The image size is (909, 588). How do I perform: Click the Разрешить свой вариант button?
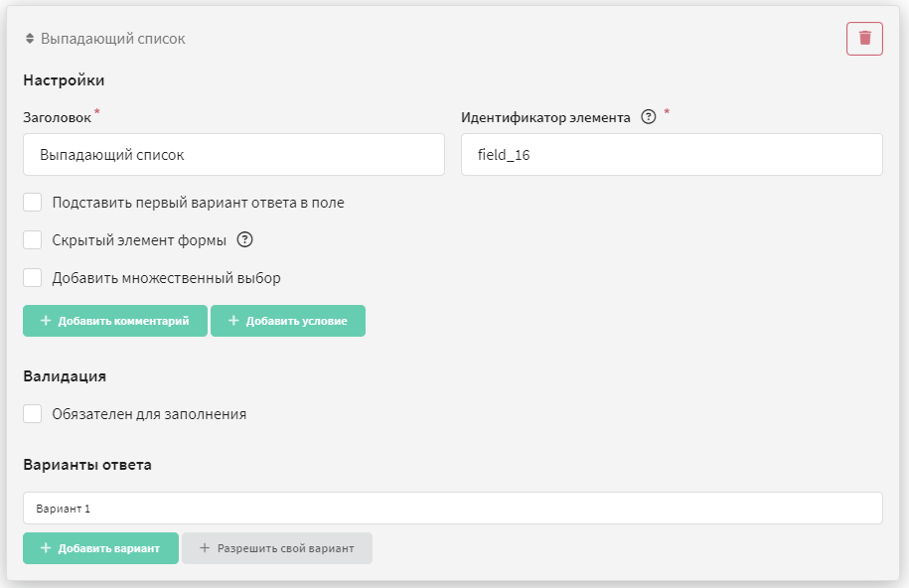(x=276, y=548)
